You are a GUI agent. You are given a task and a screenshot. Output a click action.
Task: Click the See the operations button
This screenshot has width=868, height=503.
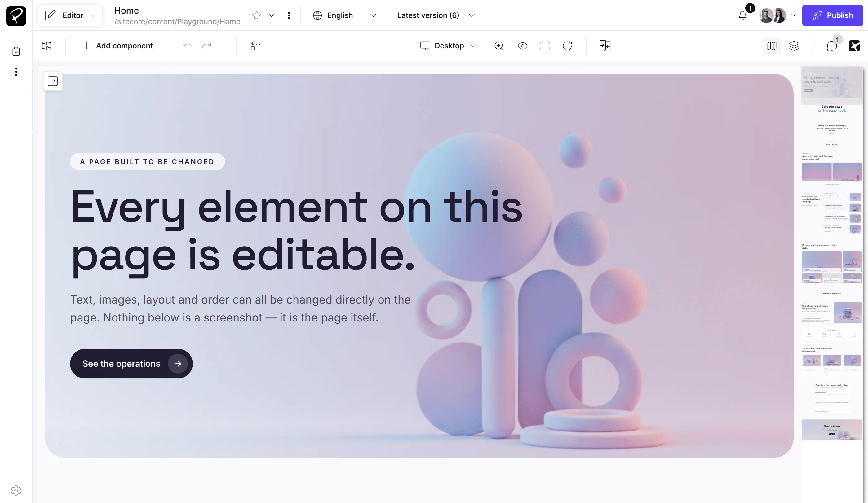click(131, 364)
